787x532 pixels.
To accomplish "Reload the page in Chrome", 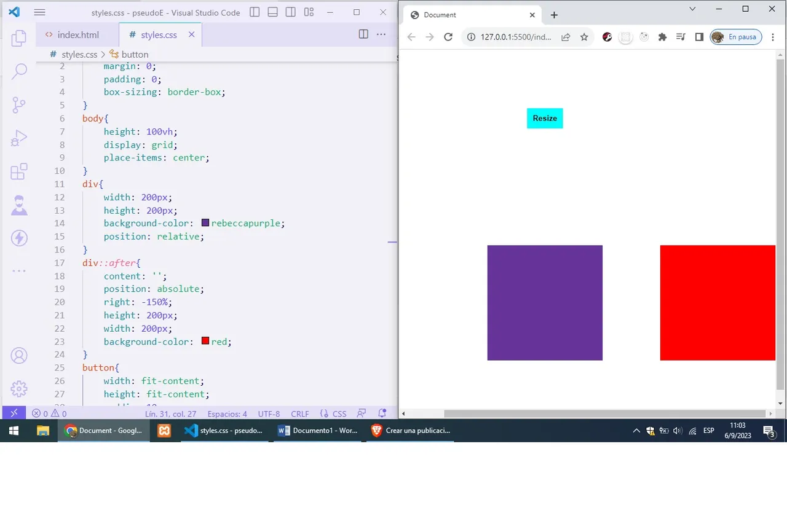I will [x=448, y=37].
